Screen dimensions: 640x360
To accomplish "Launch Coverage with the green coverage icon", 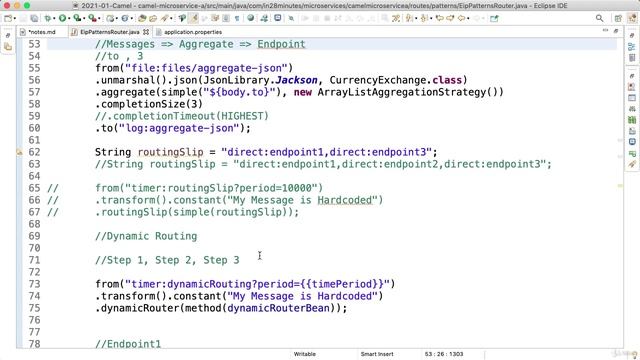I will [76, 18].
